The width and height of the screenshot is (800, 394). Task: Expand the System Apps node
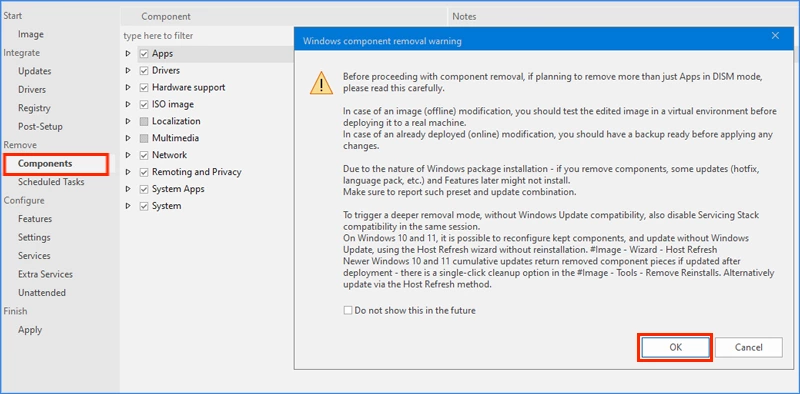[128, 189]
